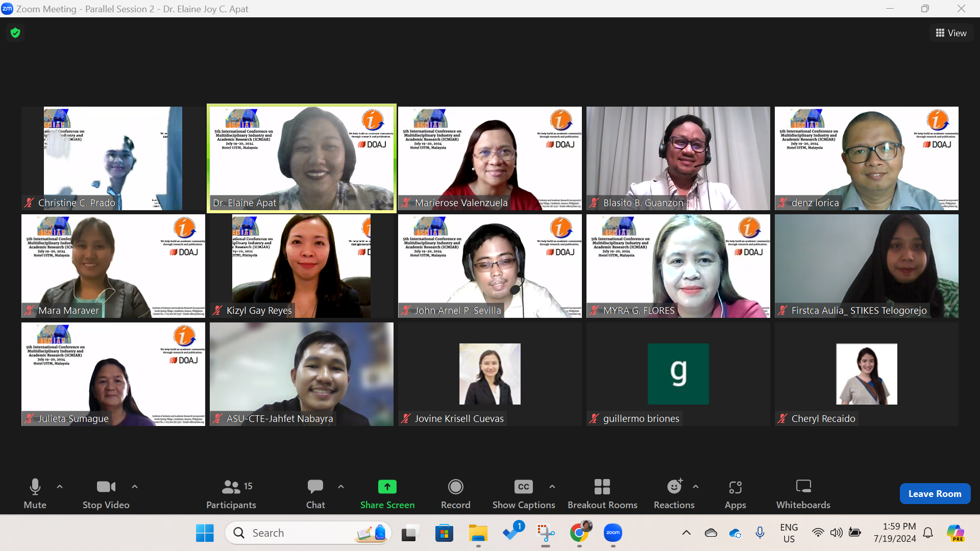The height and width of the screenshot is (551, 980).
Task: Expand chat options arrow beside Chat
Action: pos(341,487)
